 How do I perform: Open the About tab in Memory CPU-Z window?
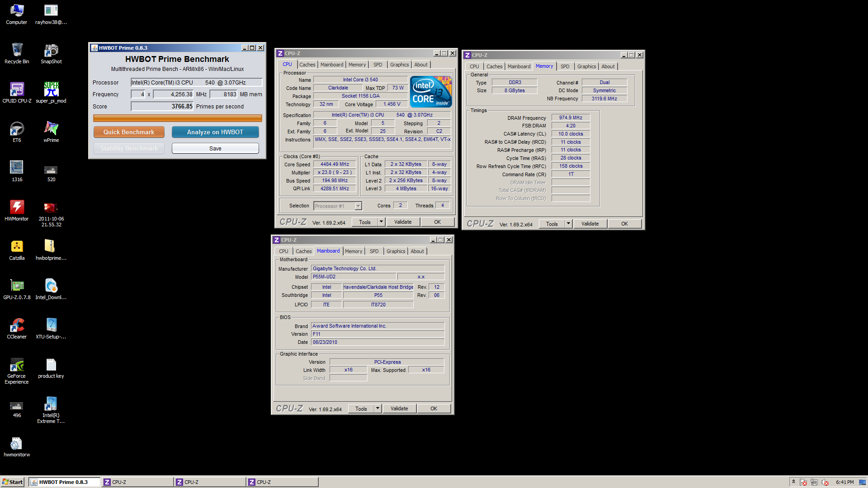pos(608,66)
